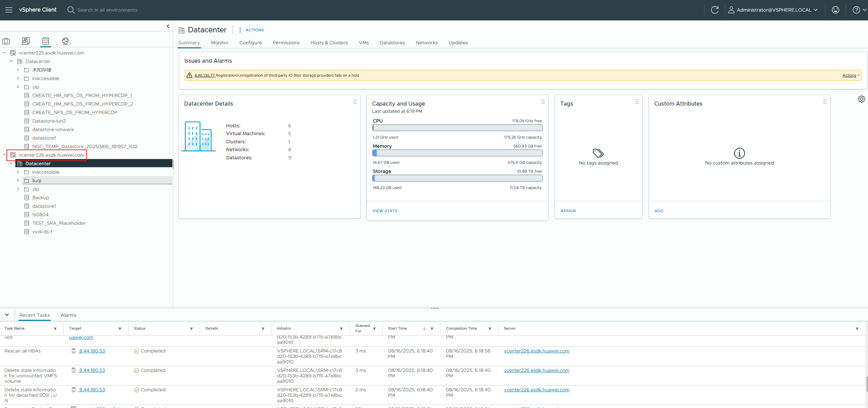Click the refresh icon in top bar
The width and height of the screenshot is (868, 408).
coord(715,10)
